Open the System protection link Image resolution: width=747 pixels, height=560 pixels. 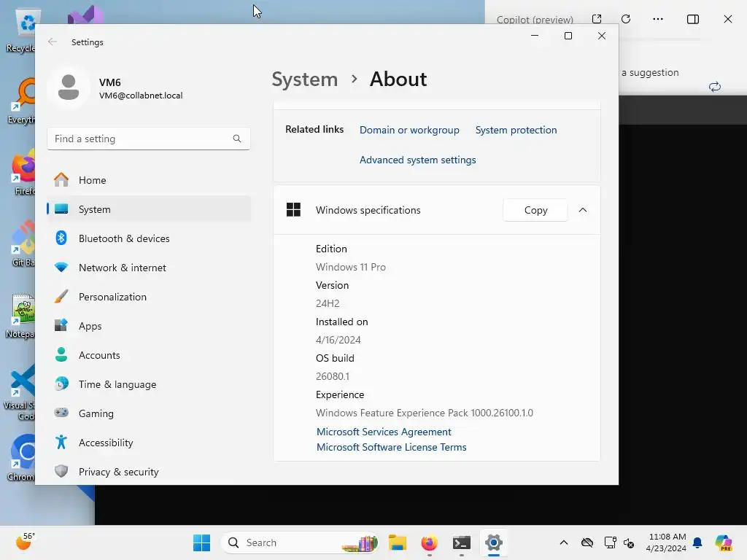pos(516,130)
